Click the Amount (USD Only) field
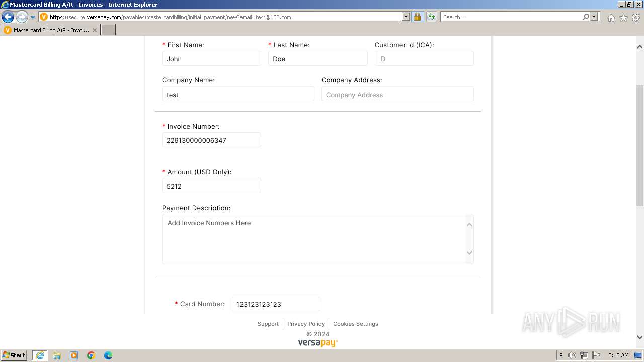This screenshot has width=644, height=362. click(x=211, y=186)
